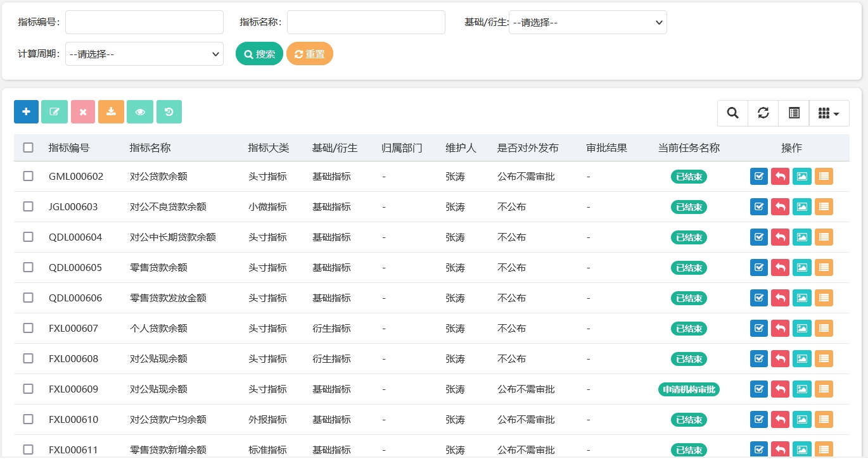Image resolution: width=868 pixels, height=459 pixels.
Task: Check the JGL000603 row checkbox
Action: click(x=28, y=206)
